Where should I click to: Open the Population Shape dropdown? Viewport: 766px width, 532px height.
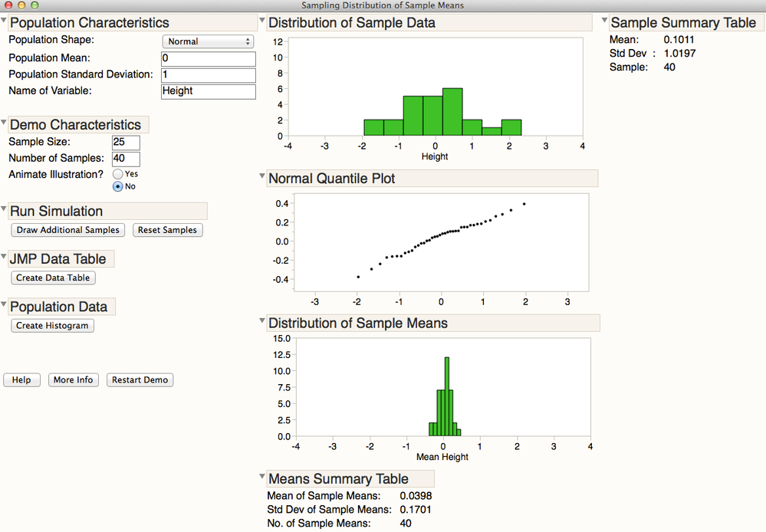(208, 41)
